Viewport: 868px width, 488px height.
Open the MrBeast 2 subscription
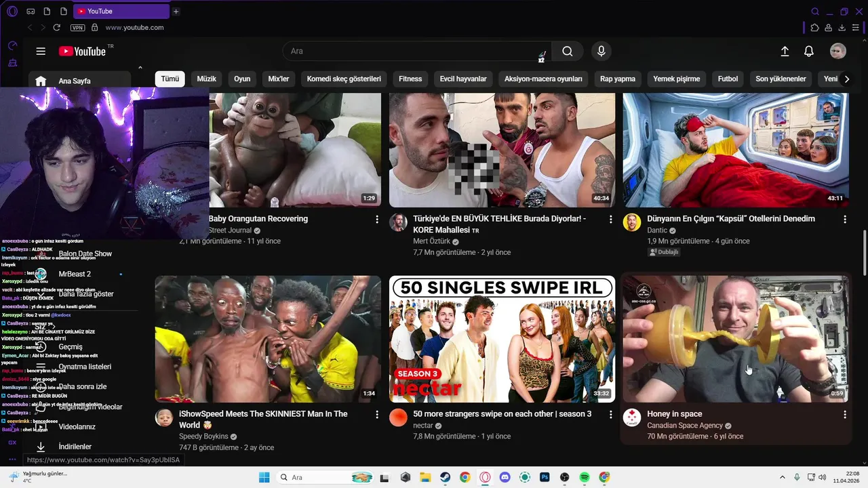click(x=75, y=274)
